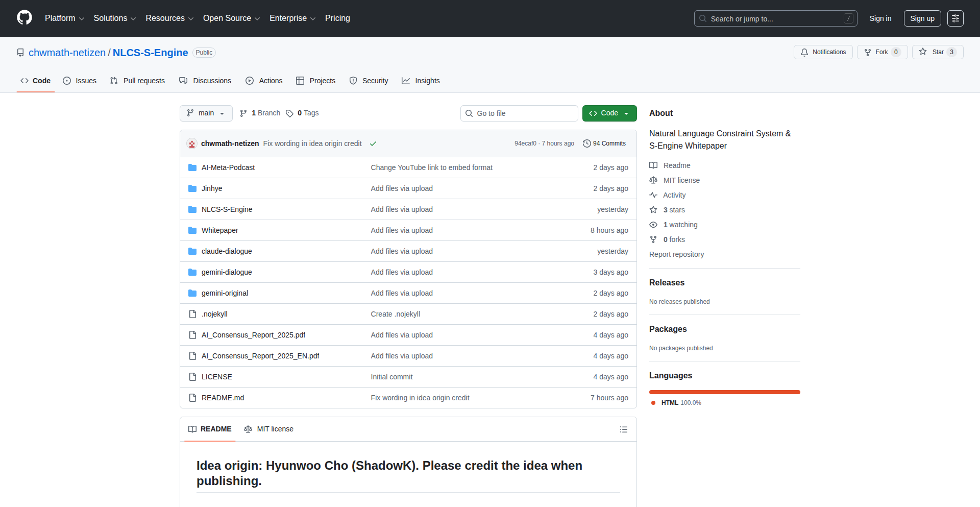Open the top-right header menu icon
This screenshot has width=980, height=507.
pos(955,18)
